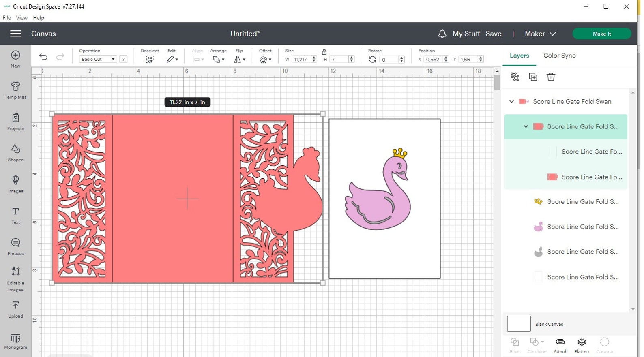Click the Undo arrow
The image size is (644, 357).
tap(43, 57)
